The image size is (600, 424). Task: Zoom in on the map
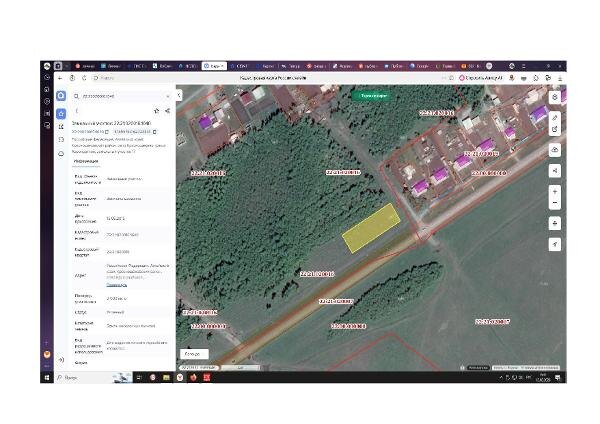(555, 191)
